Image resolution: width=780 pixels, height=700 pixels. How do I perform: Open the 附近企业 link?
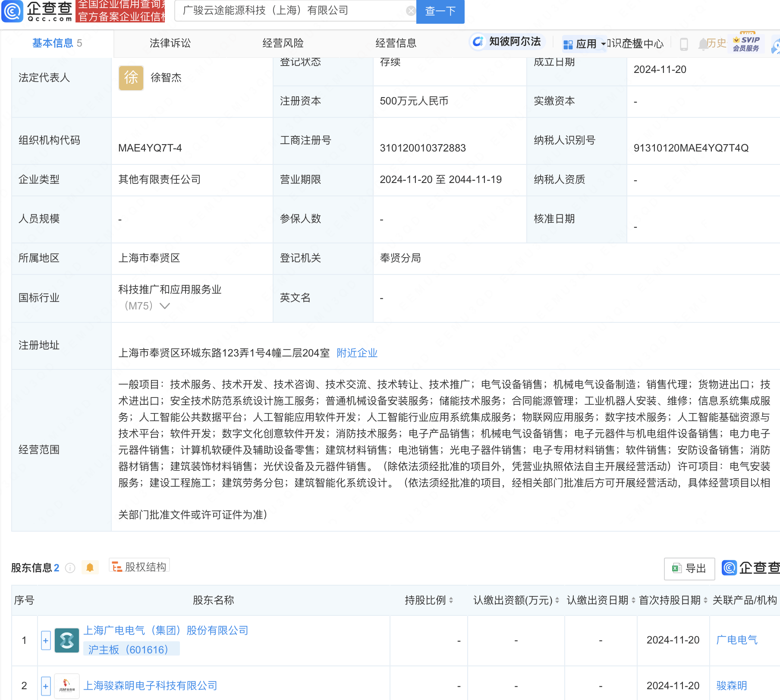coord(356,353)
